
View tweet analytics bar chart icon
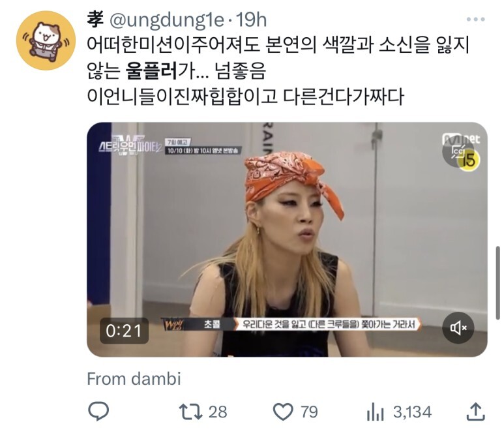pyautogui.click(x=376, y=412)
